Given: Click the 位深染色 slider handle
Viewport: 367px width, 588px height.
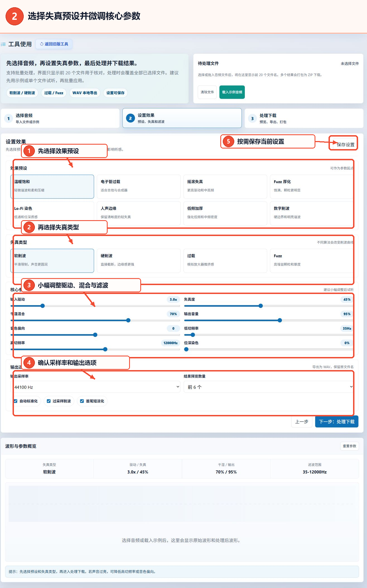Looking at the screenshot, I should (186, 349).
